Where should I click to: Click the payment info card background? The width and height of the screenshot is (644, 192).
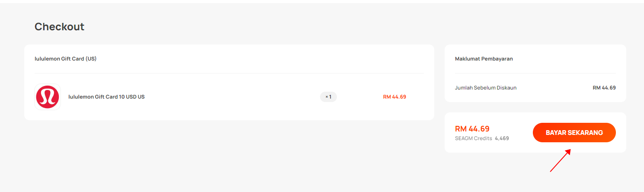coord(535,73)
